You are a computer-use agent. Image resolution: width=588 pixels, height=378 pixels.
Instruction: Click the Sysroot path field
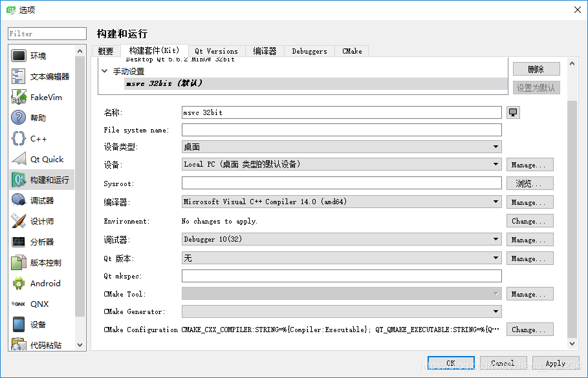(x=342, y=184)
